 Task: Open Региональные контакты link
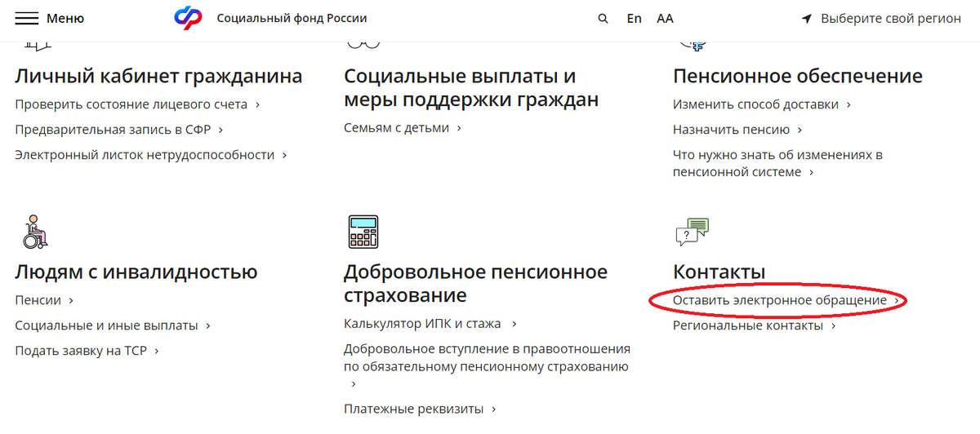pos(748,325)
